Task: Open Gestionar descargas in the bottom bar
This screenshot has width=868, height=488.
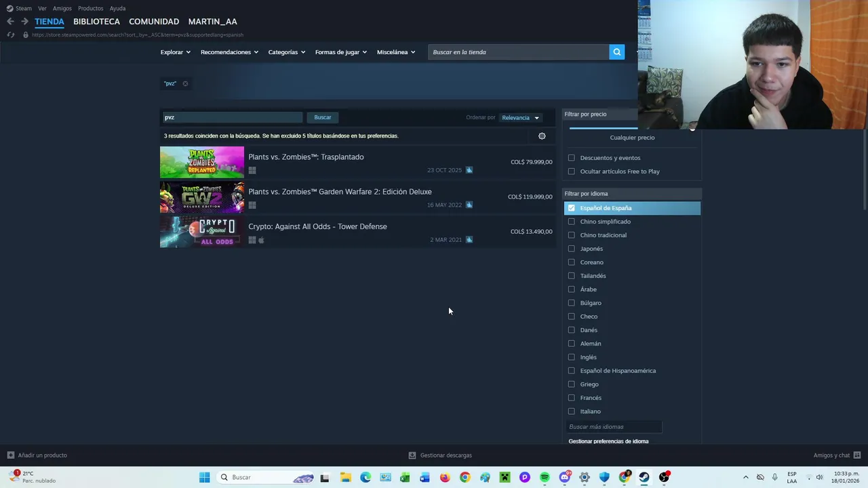Action: point(440,455)
